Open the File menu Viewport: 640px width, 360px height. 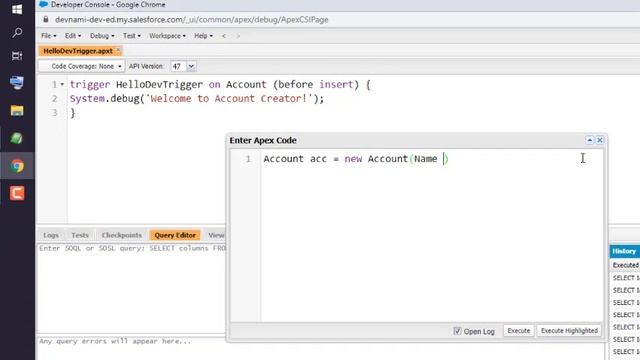pyautogui.click(x=49, y=36)
